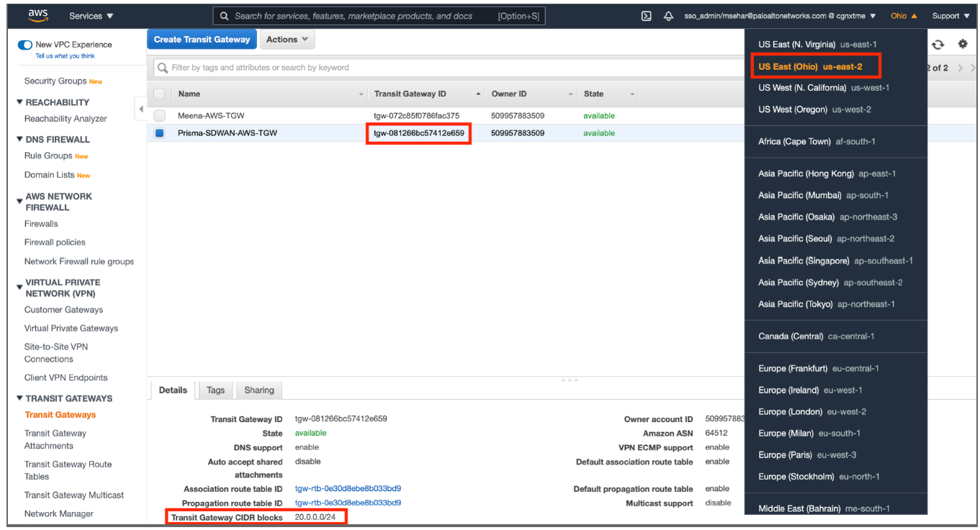Open the Association route table ID link

(348, 489)
